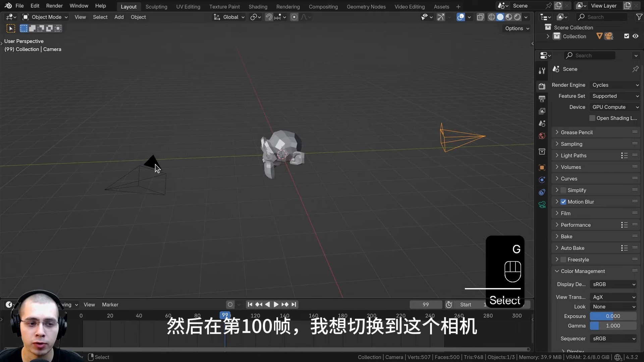Click the snapping magnet icon
The image size is (644, 362).
pyautogui.click(x=269, y=17)
